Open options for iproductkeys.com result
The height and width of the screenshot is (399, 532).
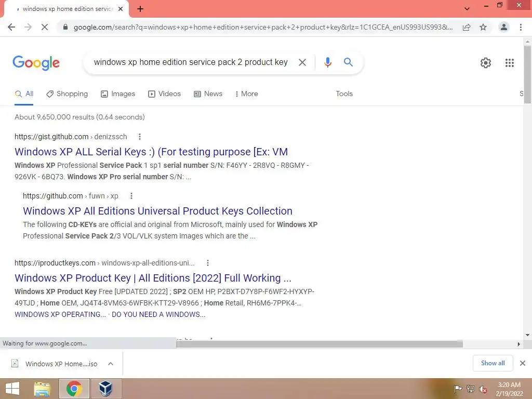click(208, 263)
